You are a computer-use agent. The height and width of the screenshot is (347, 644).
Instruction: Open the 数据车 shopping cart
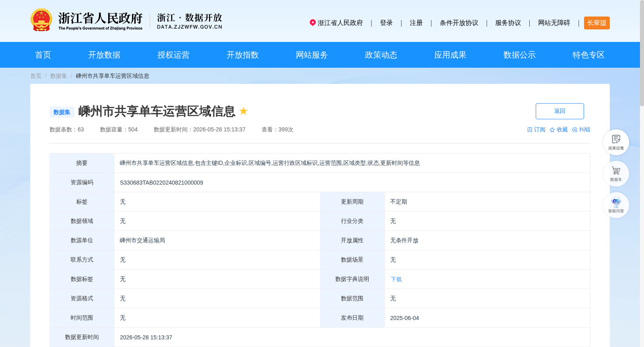(616, 174)
